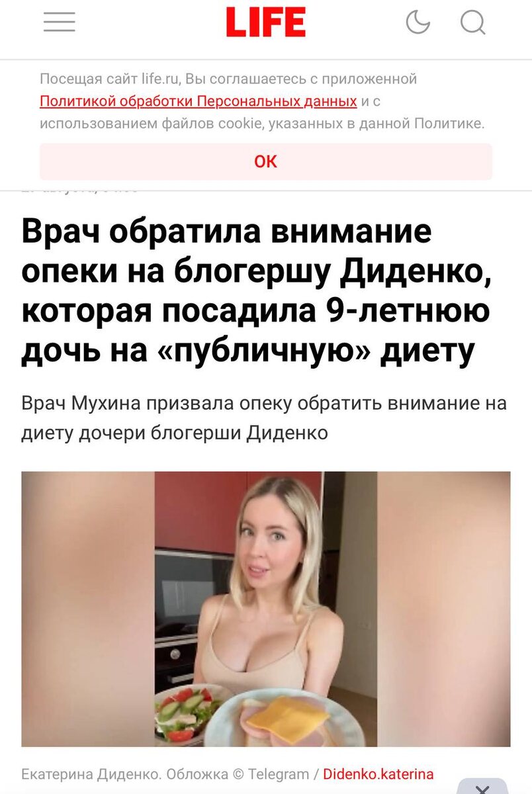The height and width of the screenshot is (794, 532).
Task: Click the blurred right side of photo
Action: pyautogui.click(x=444, y=609)
